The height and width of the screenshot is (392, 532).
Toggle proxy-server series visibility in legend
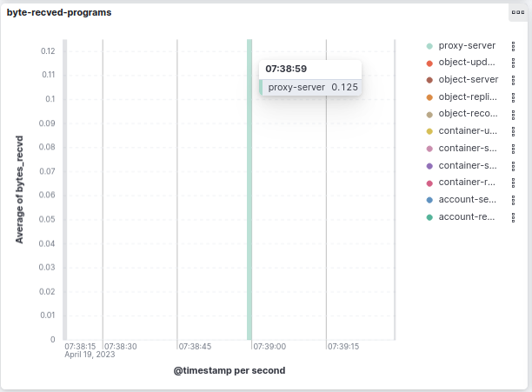point(468,45)
